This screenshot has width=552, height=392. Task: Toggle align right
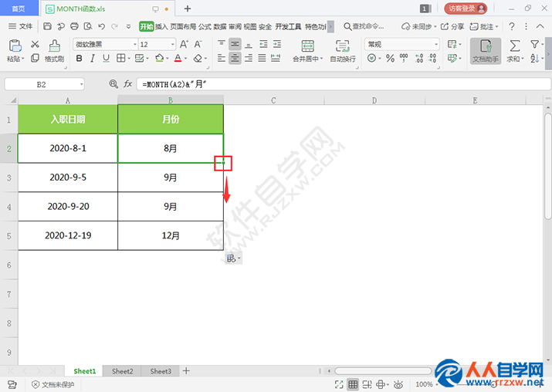tap(249, 58)
